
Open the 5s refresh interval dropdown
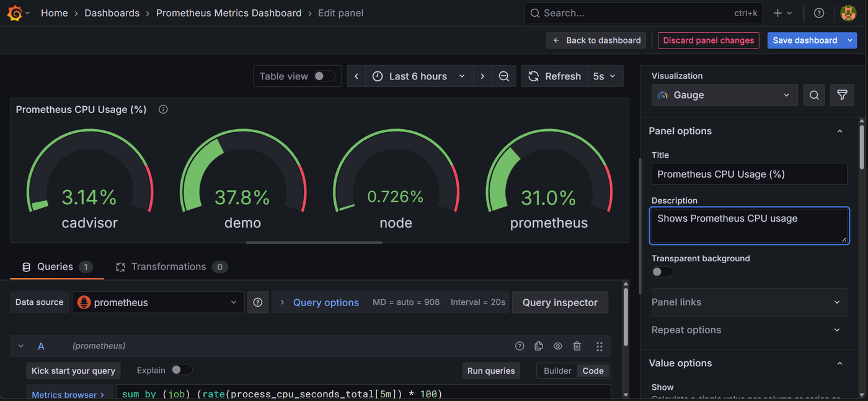(x=604, y=76)
